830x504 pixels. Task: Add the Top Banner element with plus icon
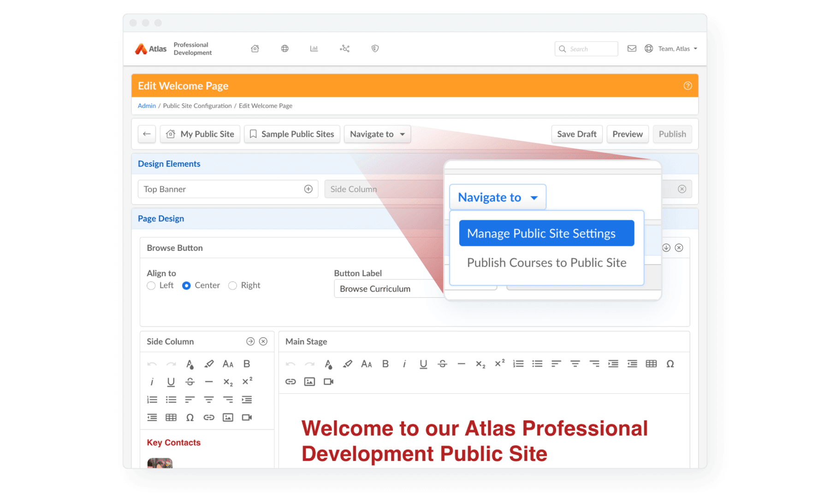click(308, 189)
